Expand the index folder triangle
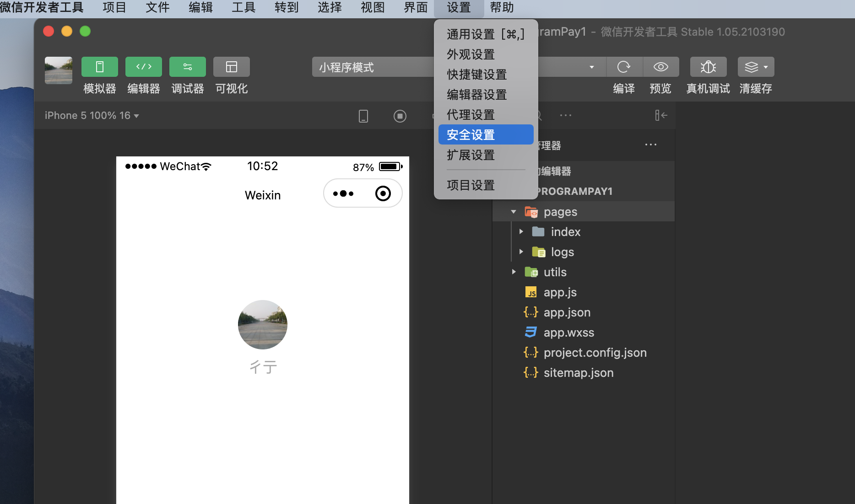The height and width of the screenshot is (504, 855). 521,232
